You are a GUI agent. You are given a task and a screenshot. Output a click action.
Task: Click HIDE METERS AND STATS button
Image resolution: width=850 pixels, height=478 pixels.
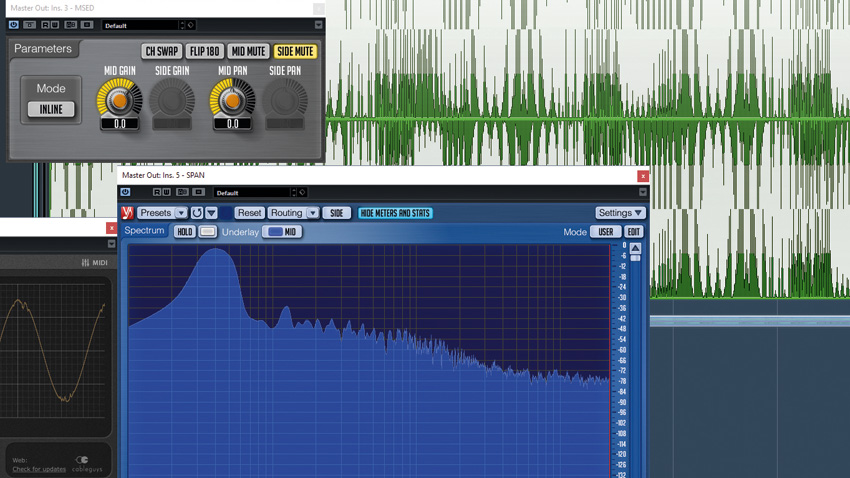[395, 213]
